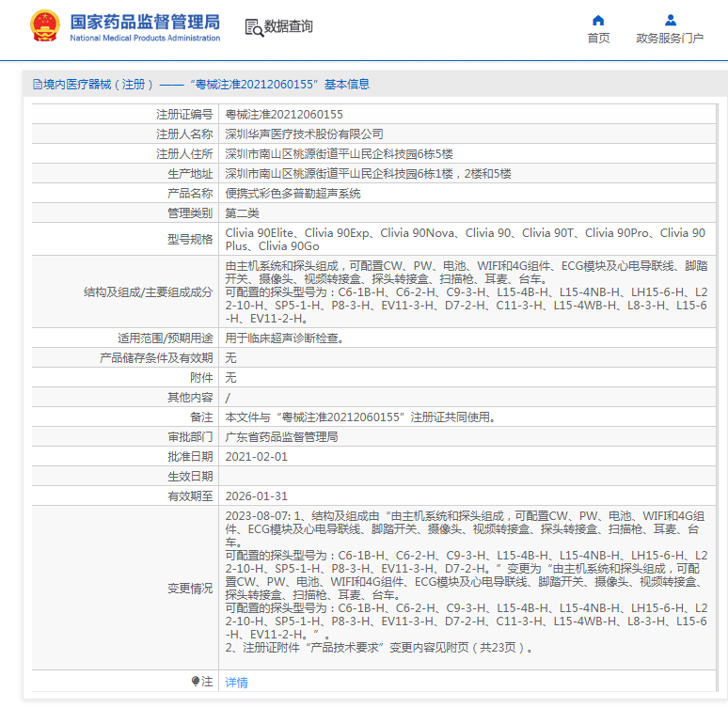This screenshot has width=728, height=708.
Task: Open the 数据查询 data query icon
Action: pos(254,28)
